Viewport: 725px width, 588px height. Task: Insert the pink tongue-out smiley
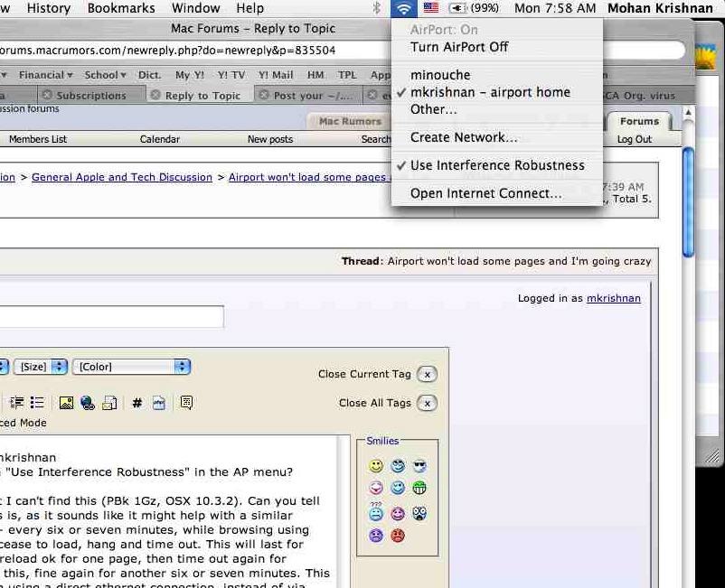click(376, 488)
